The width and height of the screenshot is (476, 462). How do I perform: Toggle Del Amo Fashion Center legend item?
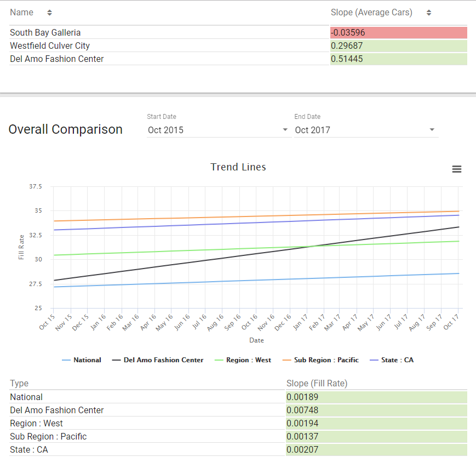pyautogui.click(x=158, y=360)
